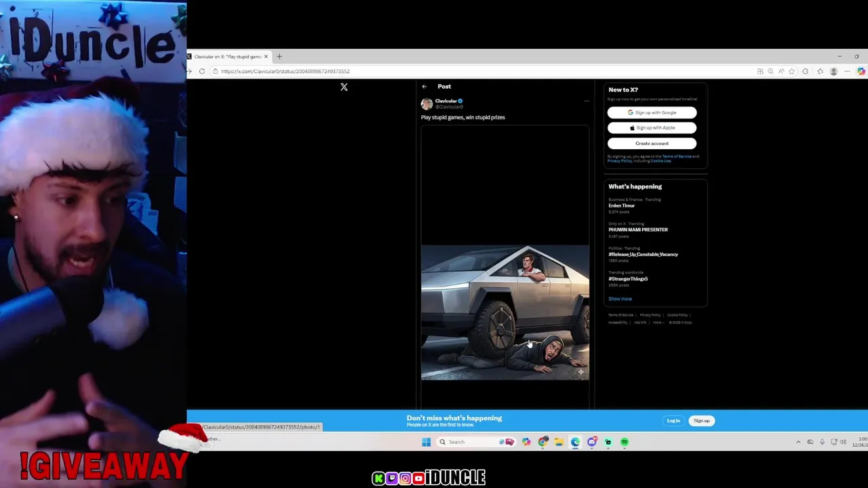Show hidden system tray icons

pyautogui.click(x=798, y=442)
